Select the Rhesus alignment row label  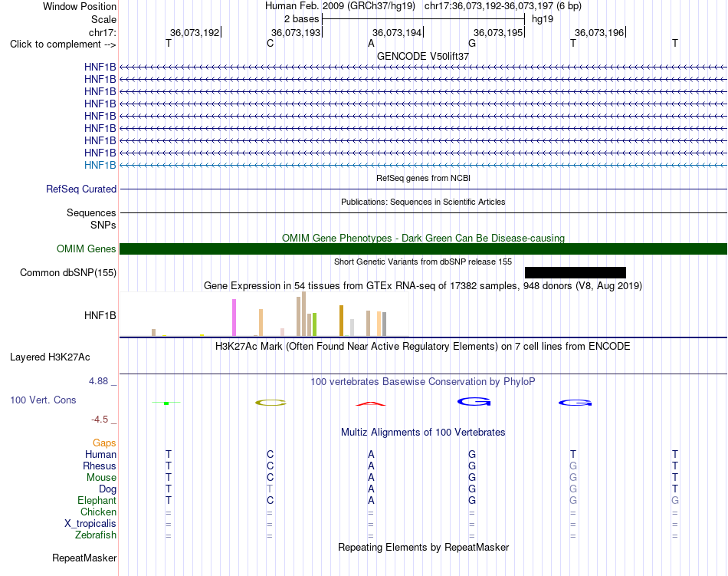(x=100, y=466)
